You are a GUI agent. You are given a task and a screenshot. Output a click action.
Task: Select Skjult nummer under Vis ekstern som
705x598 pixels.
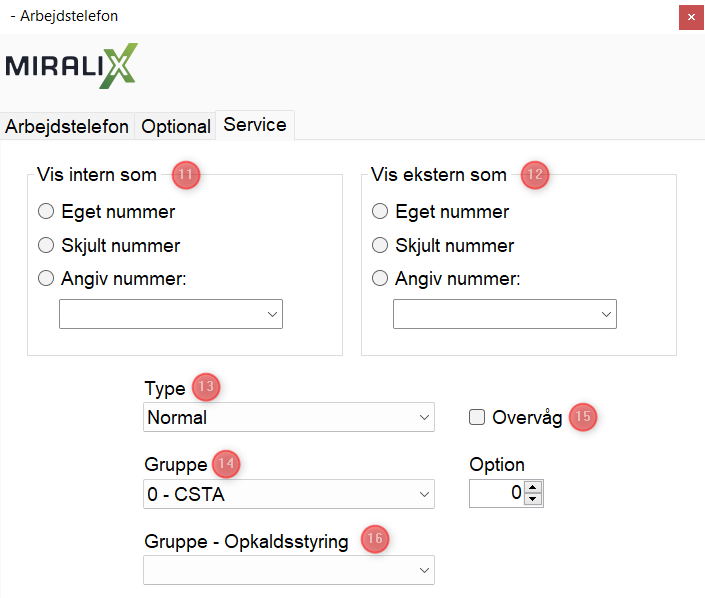coord(380,246)
